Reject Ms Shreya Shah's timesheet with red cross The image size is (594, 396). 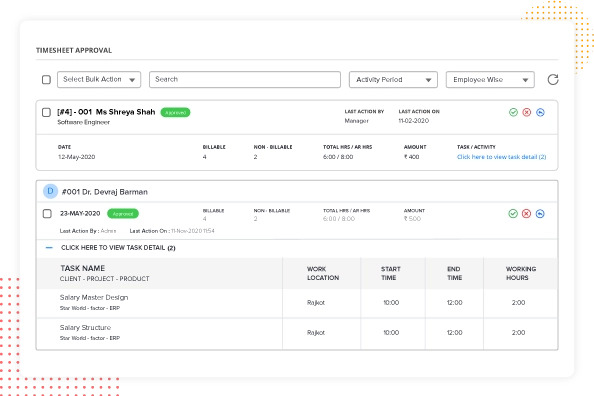(527, 112)
